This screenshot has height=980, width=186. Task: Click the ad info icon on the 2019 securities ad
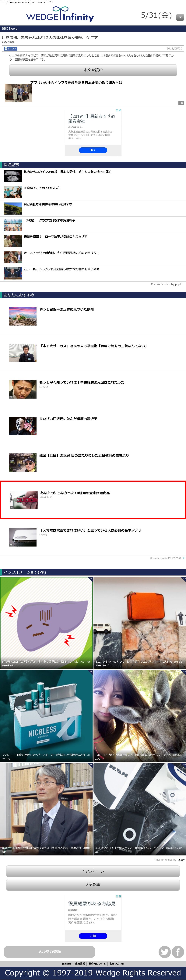pos(117,110)
